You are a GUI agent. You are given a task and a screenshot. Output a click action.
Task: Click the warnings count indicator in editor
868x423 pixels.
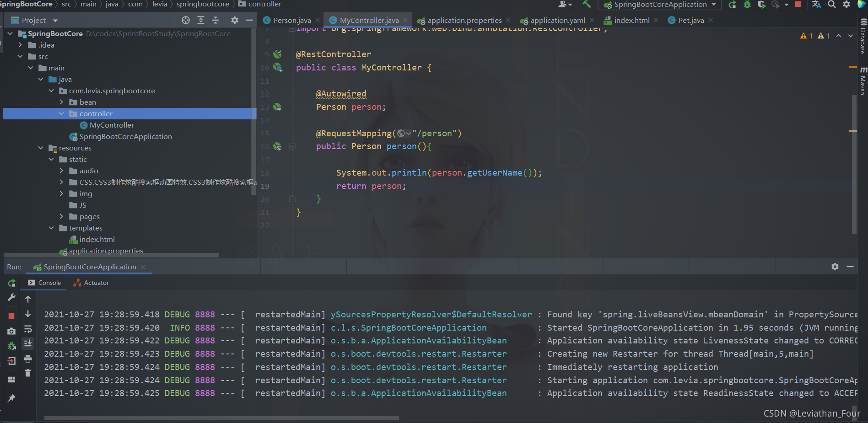click(x=815, y=36)
